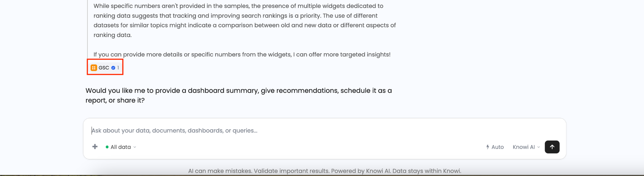
Task: Click the green status dot beside All data
Action: click(x=107, y=147)
